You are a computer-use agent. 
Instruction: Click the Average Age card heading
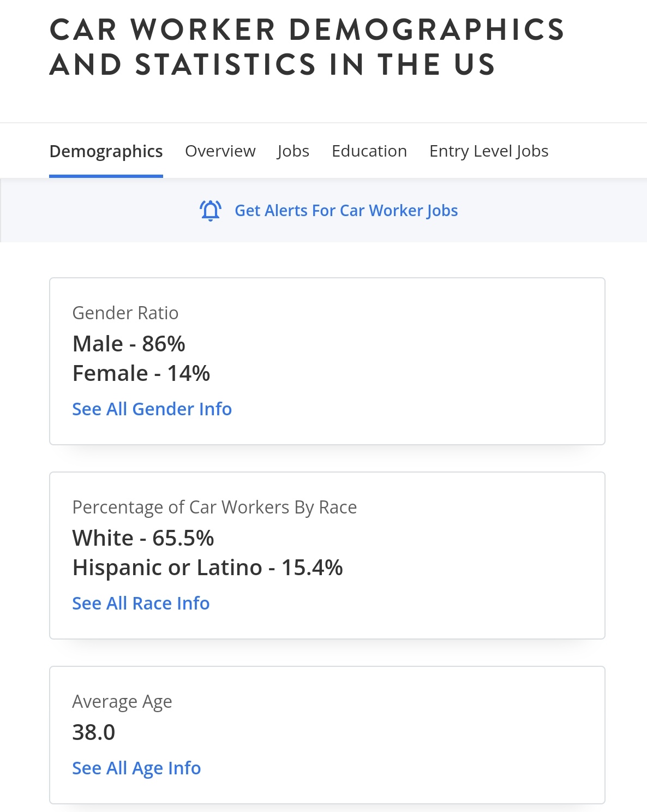click(x=122, y=701)
